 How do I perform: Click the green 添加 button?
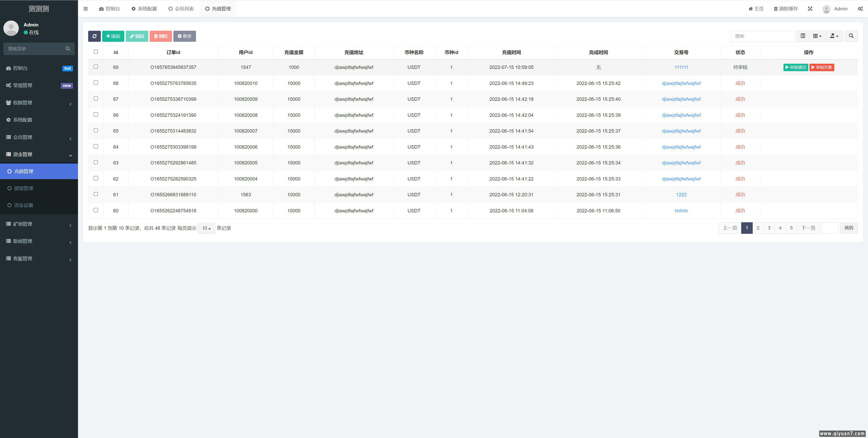113,36
